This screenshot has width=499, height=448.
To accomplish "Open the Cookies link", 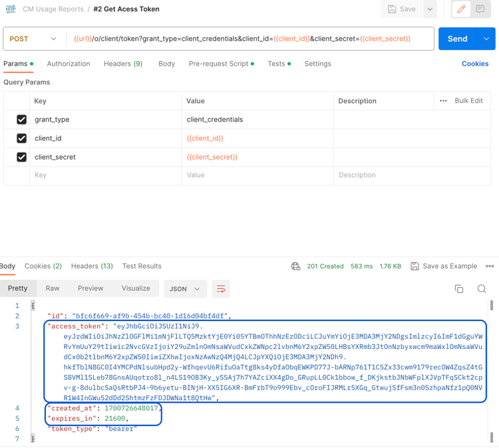I will (x=475, y=64).
